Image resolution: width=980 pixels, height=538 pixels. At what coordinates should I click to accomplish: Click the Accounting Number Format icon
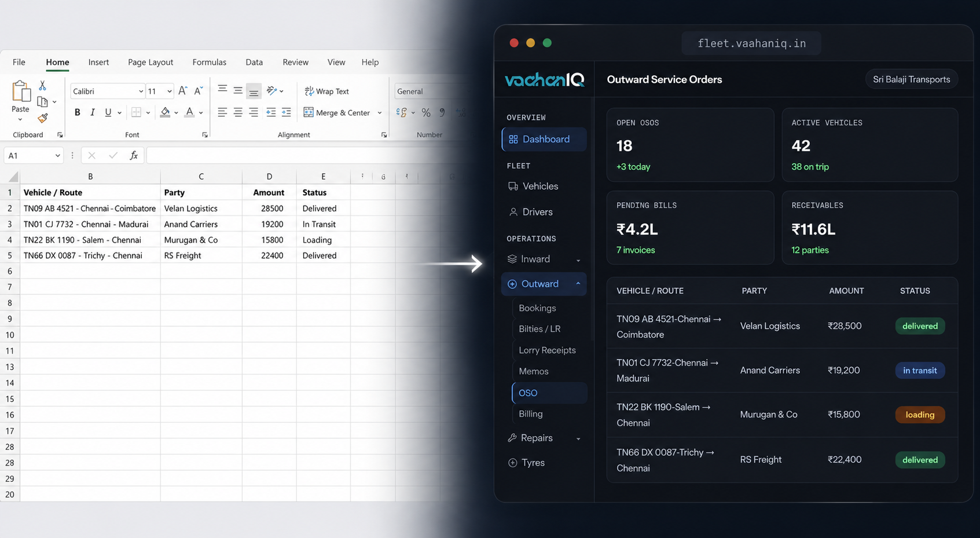pos(402,112)
